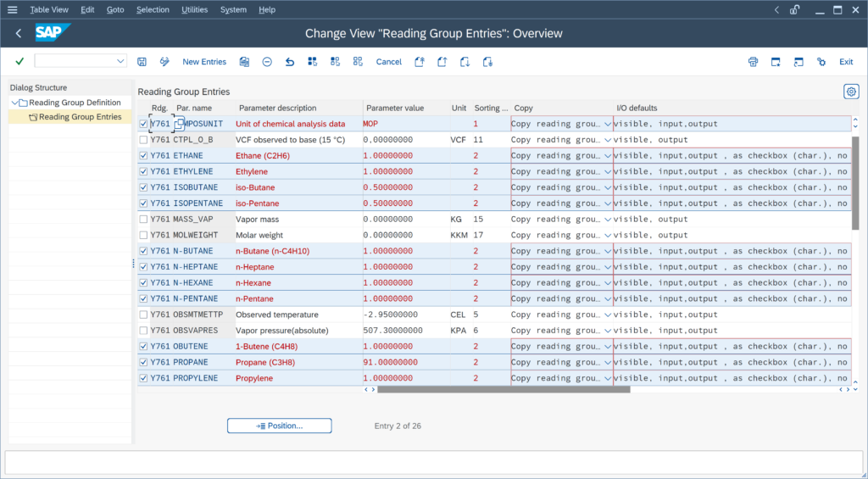The height and width of the screenshot is (479, 868).
Task: Save entries with the floppy disk icon
Action: click(x=142, y=62)
